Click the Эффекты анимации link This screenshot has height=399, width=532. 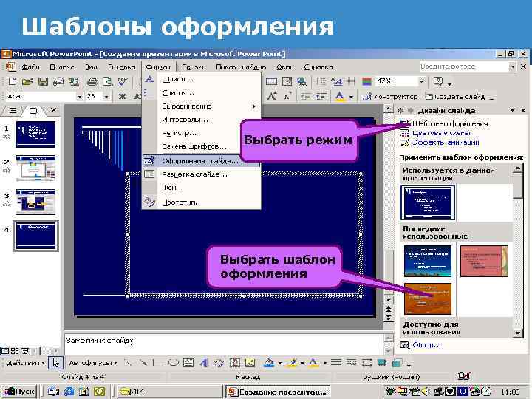point(446,143)
